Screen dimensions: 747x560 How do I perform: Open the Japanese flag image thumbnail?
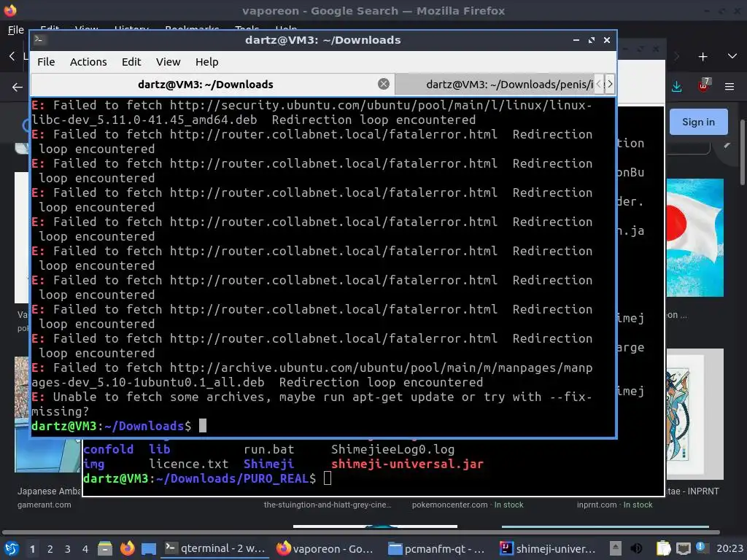694,238
